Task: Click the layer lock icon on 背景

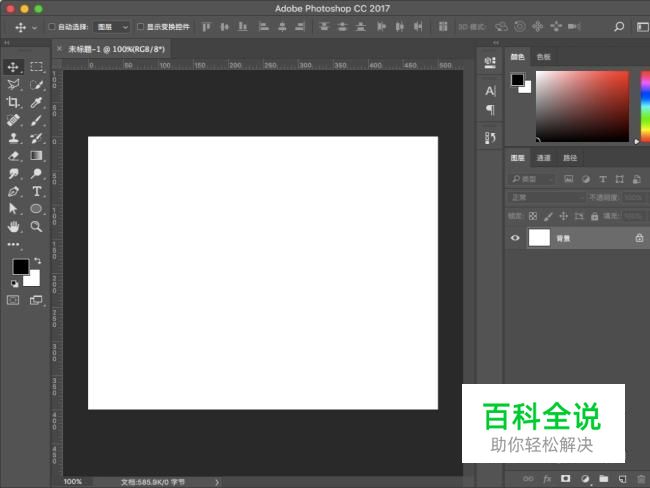Action: click(638, 238)
